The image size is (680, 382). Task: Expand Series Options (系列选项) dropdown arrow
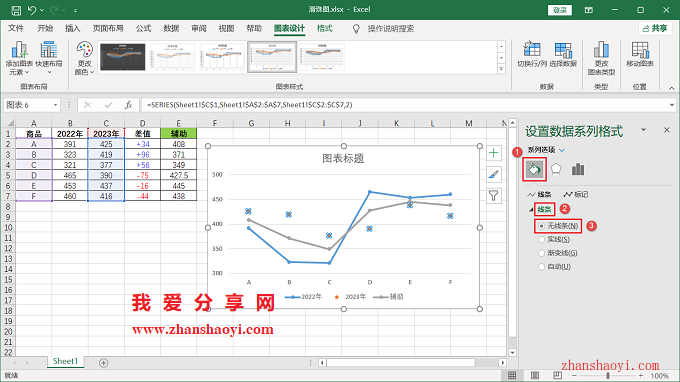562,150
